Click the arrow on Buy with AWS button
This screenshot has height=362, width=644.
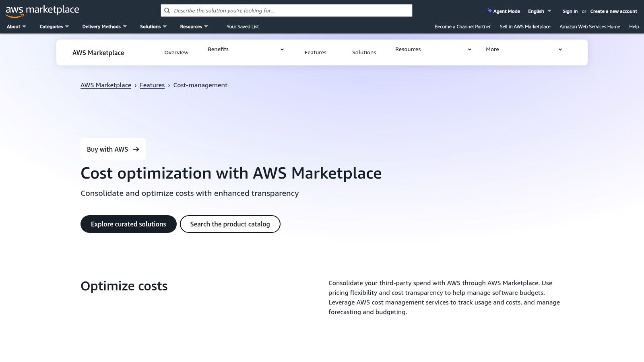coord(136,149)
